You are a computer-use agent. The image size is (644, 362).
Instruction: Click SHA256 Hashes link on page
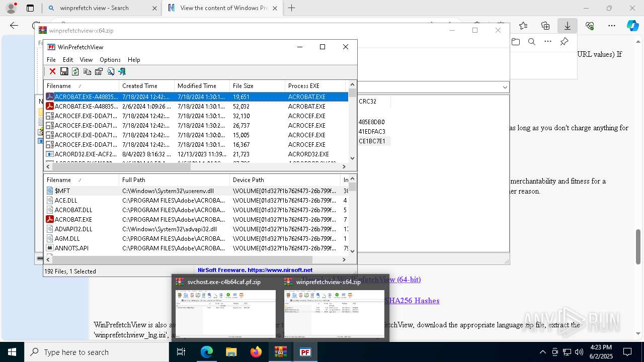tap(412, 301)
